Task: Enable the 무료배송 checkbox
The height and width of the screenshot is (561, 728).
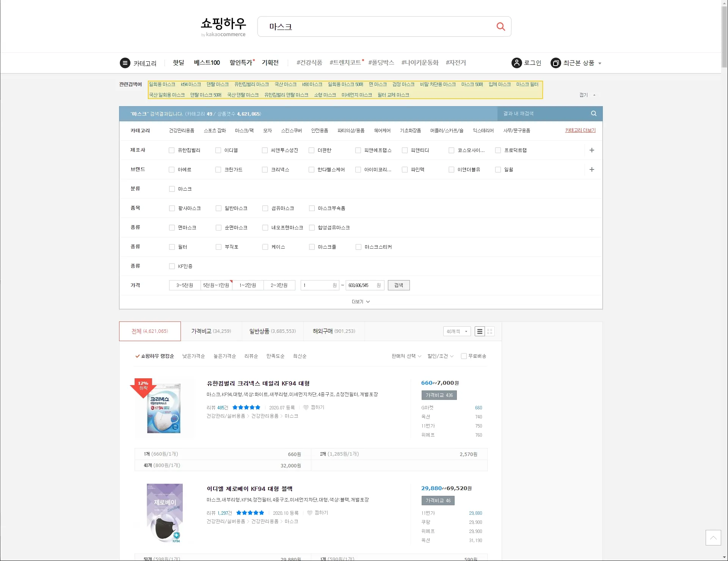Action: tap(464, 356)
